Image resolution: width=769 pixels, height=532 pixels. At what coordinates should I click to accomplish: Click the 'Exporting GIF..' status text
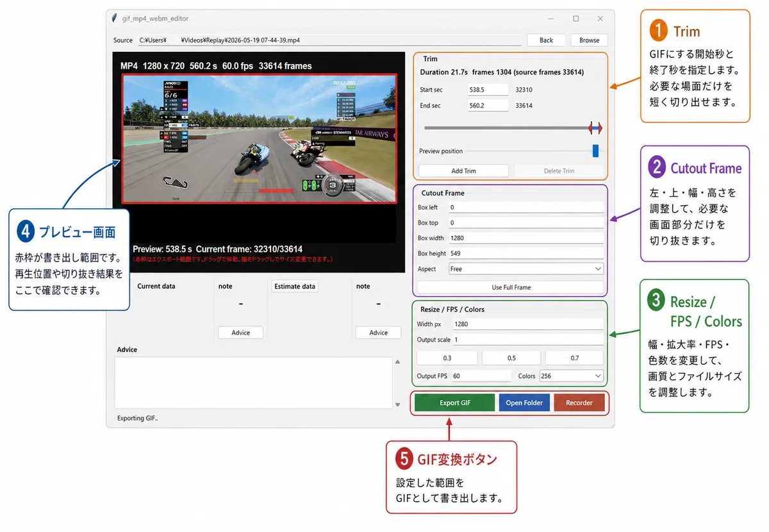(138, 419)
